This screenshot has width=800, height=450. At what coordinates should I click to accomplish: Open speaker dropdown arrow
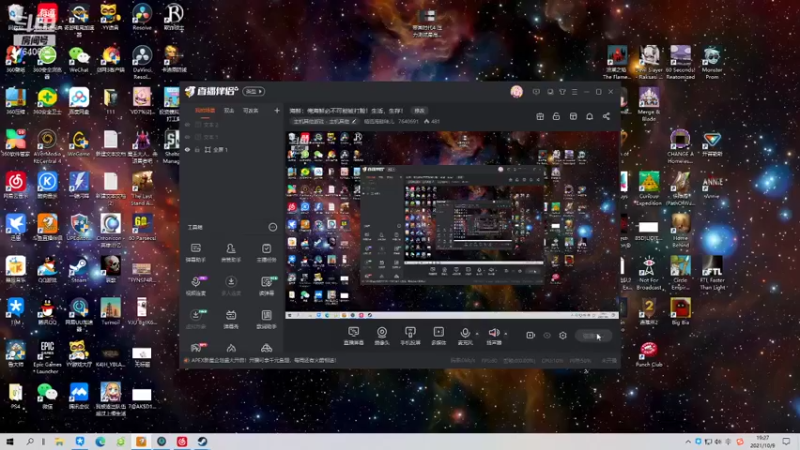coord(506,334)
